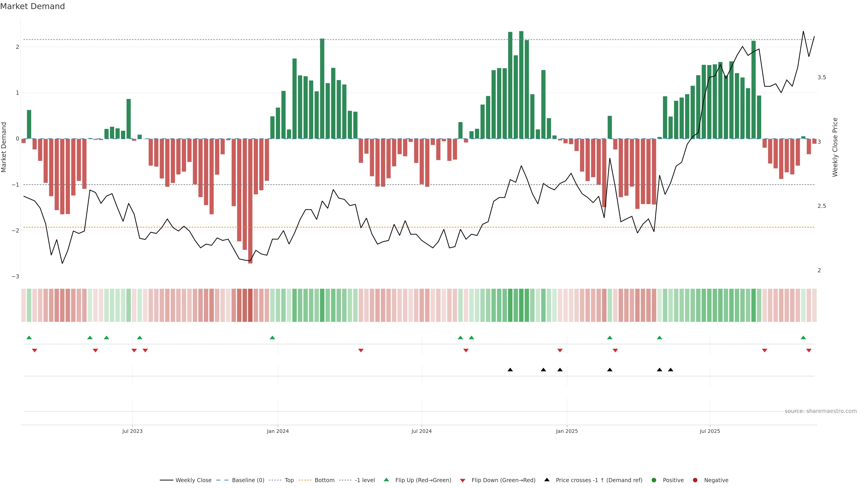Viewport: 868px width, 488px height.
Task: Click the Jul 2023 axis label
Action: coord(132,431)
